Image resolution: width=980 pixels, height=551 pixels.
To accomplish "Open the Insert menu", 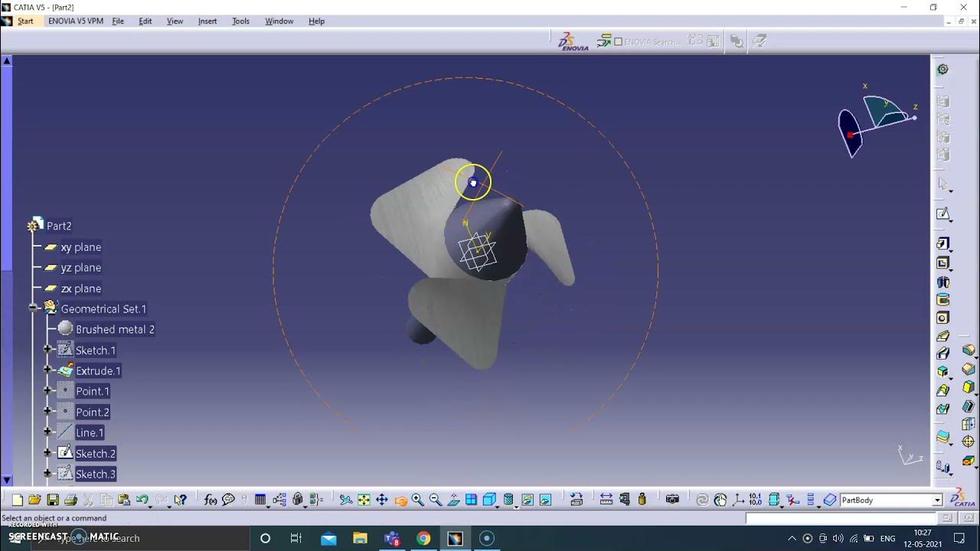I will pos(207,21).
